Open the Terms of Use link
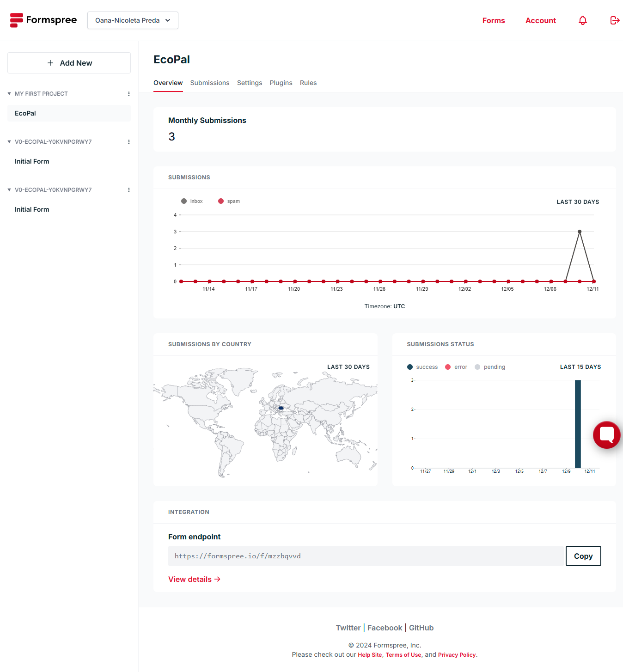The image size is (623, 672). [403, 655]
